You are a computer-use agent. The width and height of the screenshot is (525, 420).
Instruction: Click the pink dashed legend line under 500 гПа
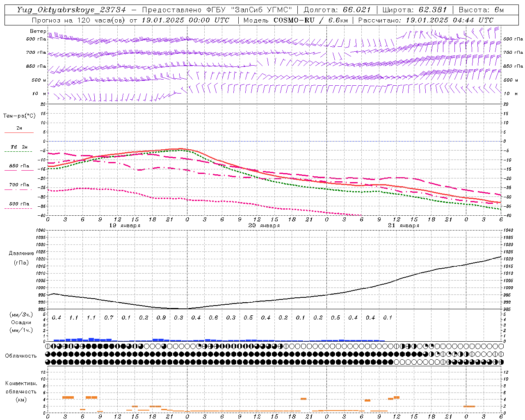point(19,209)
